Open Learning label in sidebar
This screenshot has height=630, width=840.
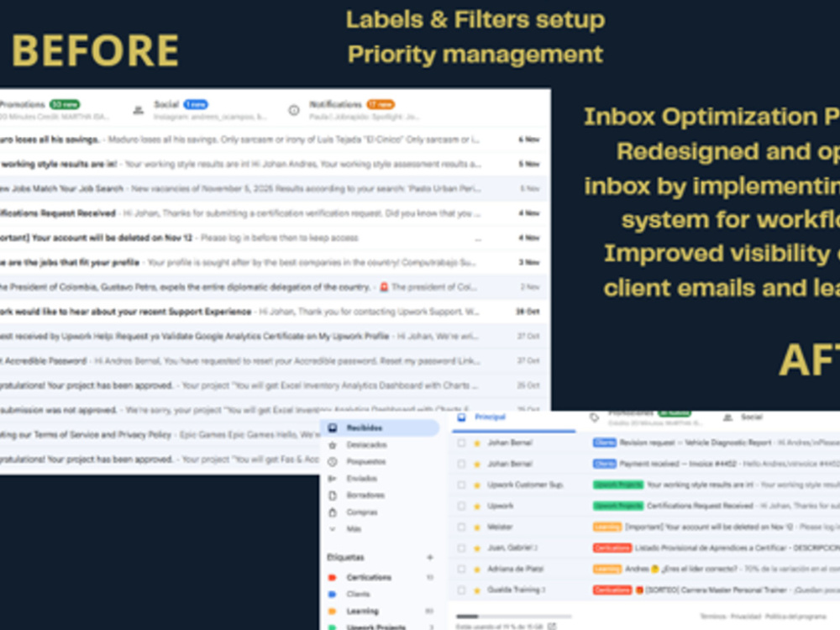tap(363, 611)
